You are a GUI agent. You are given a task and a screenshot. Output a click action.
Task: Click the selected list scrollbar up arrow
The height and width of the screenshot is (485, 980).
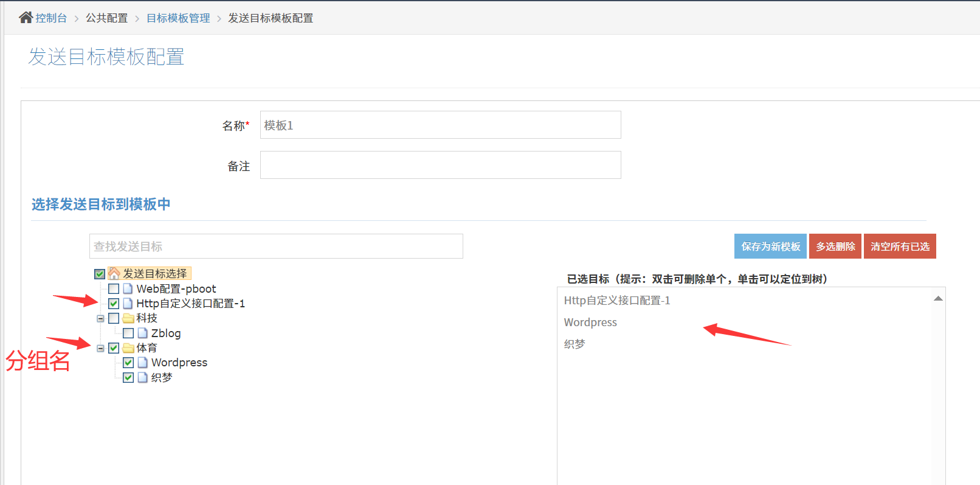938,298
